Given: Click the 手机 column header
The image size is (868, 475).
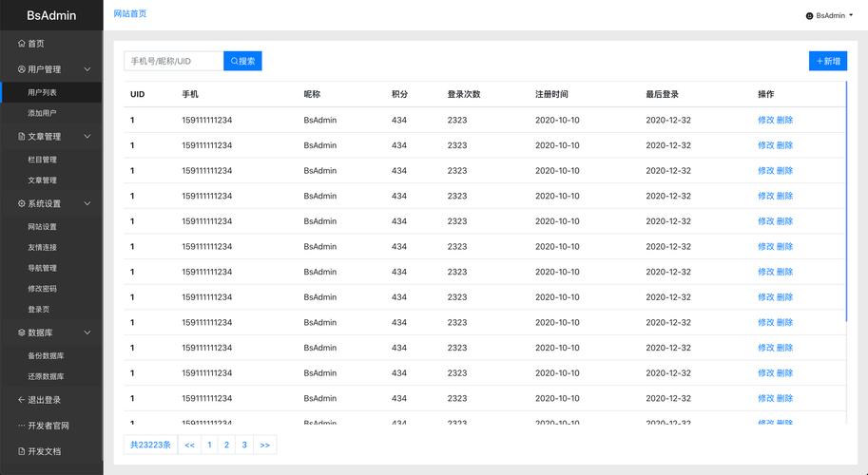Looking at the screenshot, I should (190, 94).
